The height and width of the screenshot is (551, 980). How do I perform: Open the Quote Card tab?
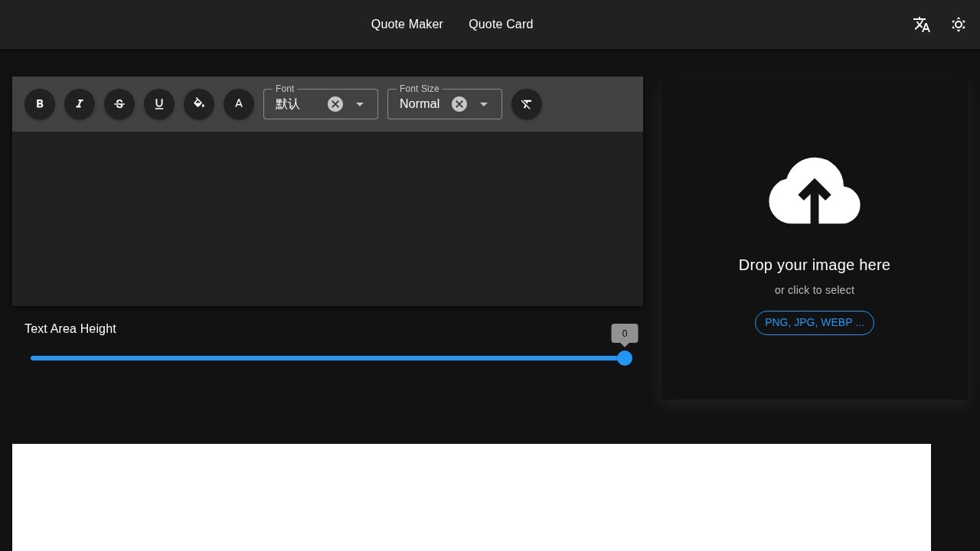[501, 24]
